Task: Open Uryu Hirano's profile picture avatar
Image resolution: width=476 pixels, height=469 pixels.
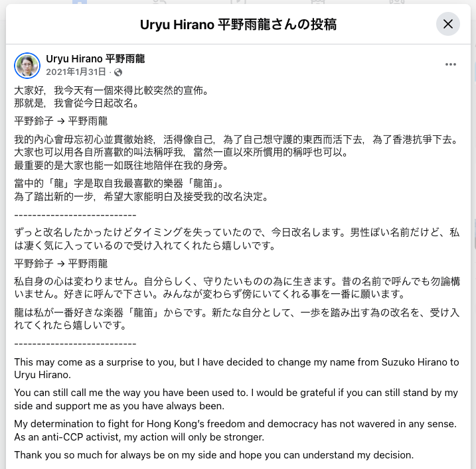Action: click(27, 66)
